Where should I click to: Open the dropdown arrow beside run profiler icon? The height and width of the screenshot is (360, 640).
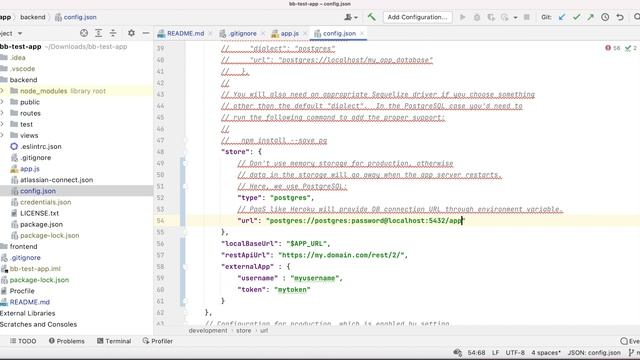click(515, 18)
